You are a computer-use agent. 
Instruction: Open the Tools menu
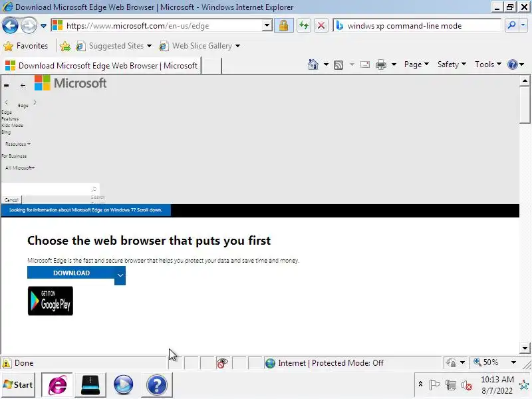tap(488, 65)
